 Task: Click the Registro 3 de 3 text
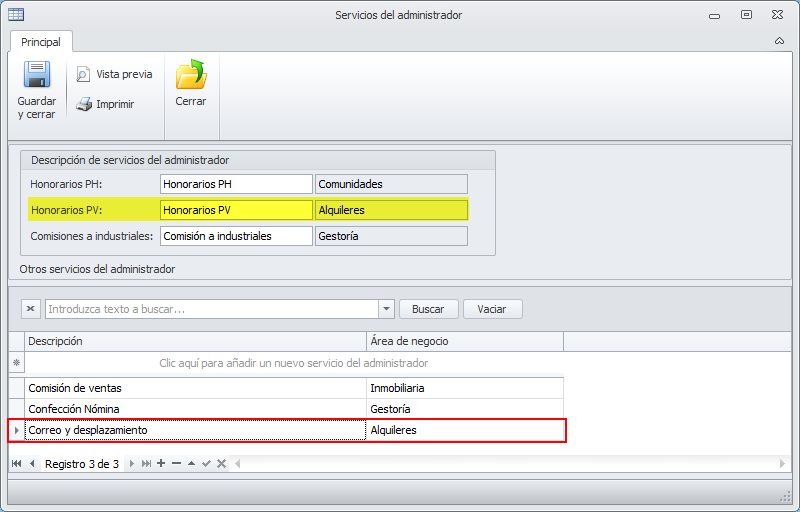tap(82, 464)
